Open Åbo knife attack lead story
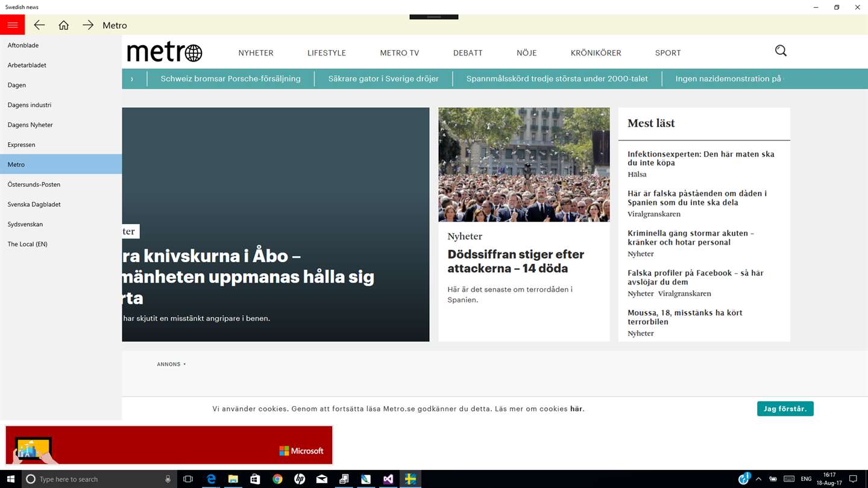Screen dimensions: 868x488 (x=275, y=225)
